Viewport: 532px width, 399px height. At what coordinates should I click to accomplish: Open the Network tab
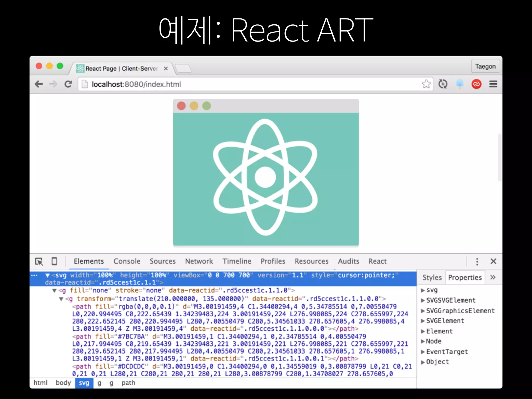point(199,261)
